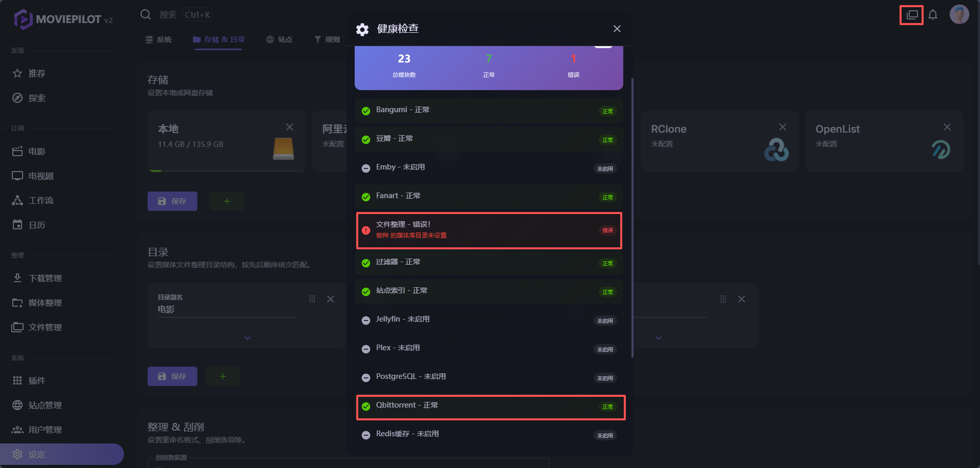This screenshot has height=468, width=980.
Task: Click the notification bell icon
Action: (x=933, y=15)
